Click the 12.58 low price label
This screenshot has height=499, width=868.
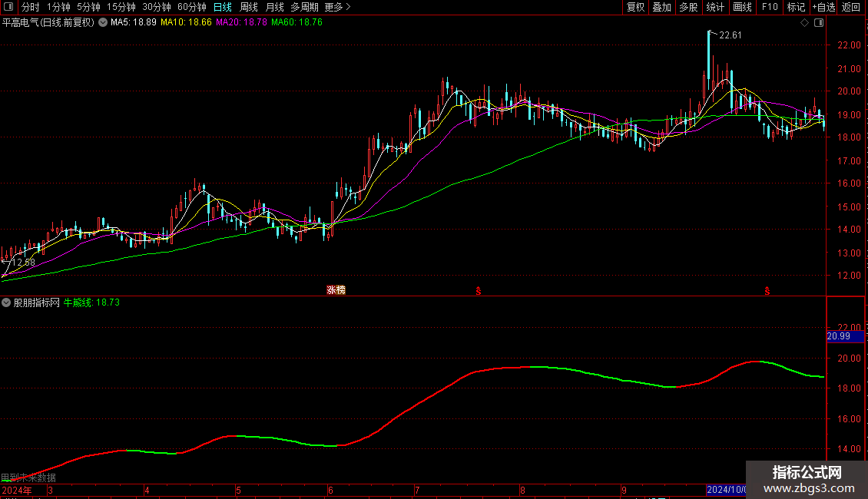23,263
